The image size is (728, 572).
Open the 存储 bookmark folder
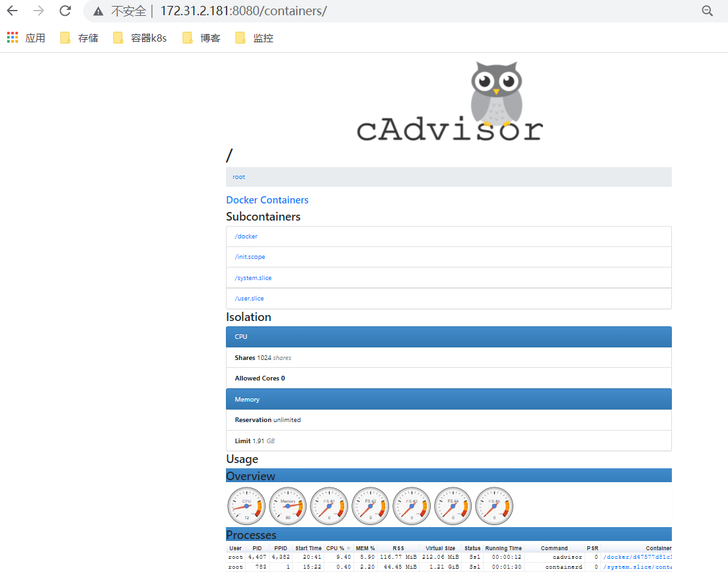point(79,38)
